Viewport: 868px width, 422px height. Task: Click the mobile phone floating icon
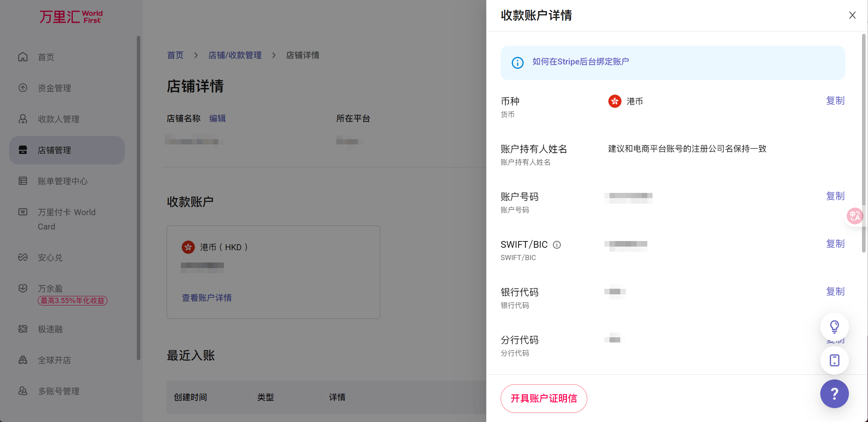834,360
